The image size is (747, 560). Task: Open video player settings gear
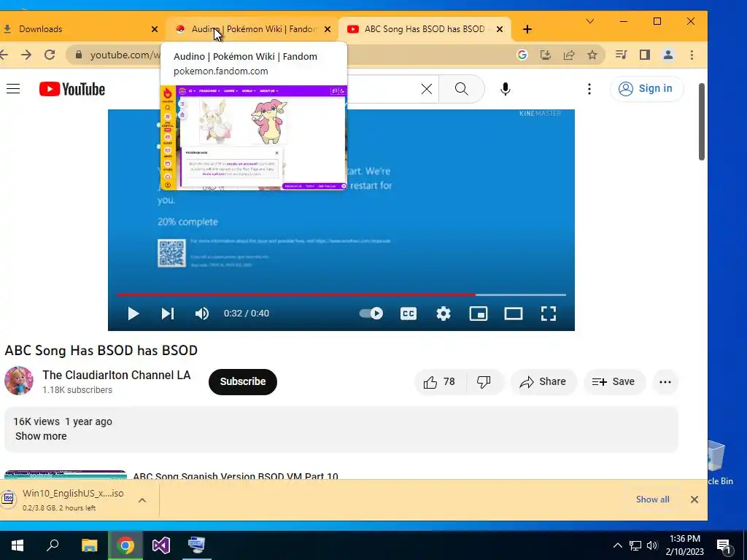click(x=444, y=314)
